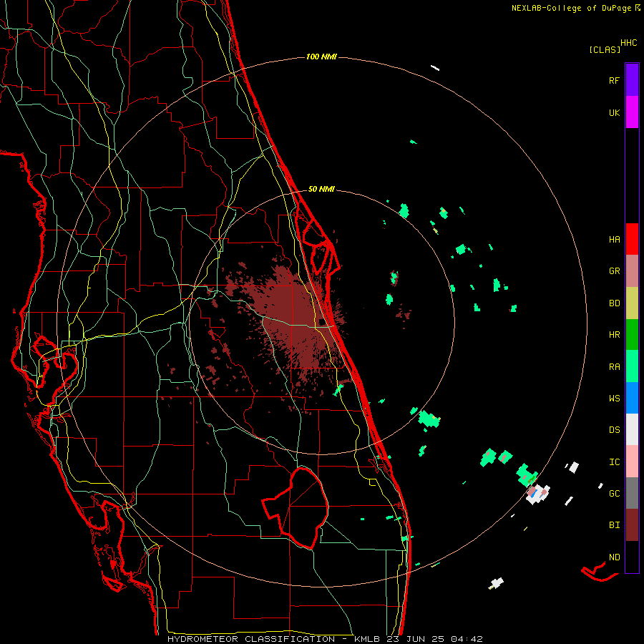
Task: Click the HHC product label
Action: click(629, 43)
